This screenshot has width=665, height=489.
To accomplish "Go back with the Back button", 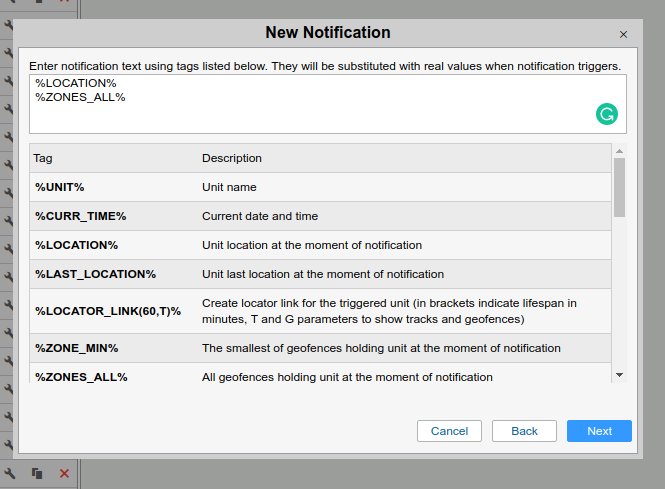I will pyautogui.click(x=524, y=431).
